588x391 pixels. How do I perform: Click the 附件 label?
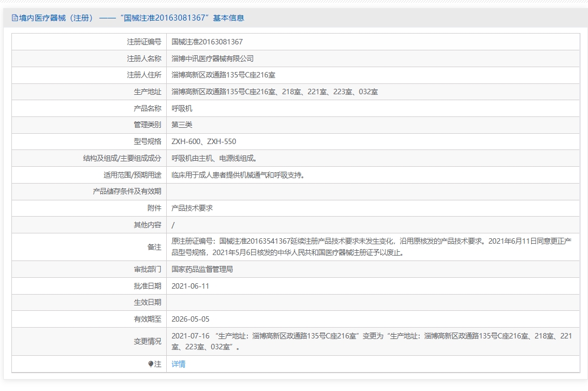click(x=154, y=208)
